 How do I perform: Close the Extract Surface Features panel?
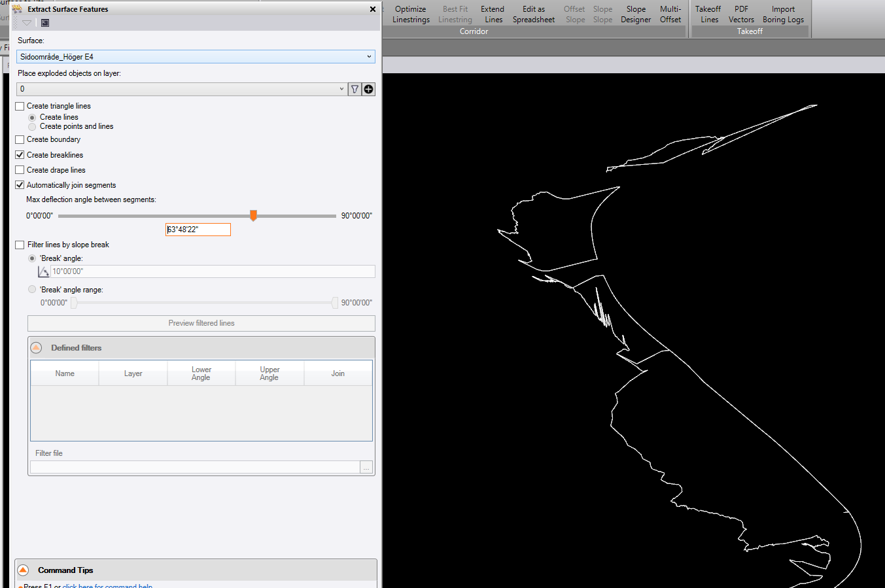click(x=373, y=9)
